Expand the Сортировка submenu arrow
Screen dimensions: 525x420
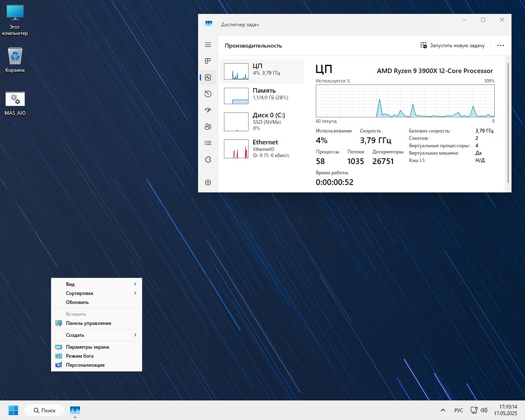(x=135, y=293)
